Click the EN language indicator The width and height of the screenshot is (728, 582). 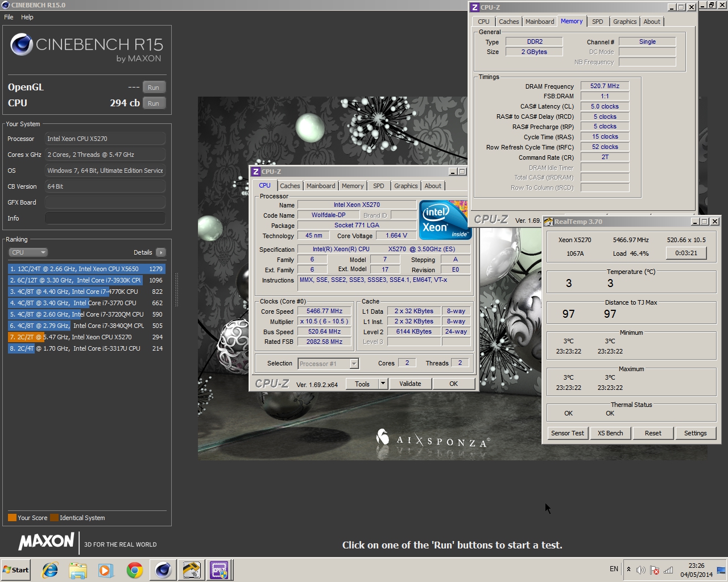point(614,569)
